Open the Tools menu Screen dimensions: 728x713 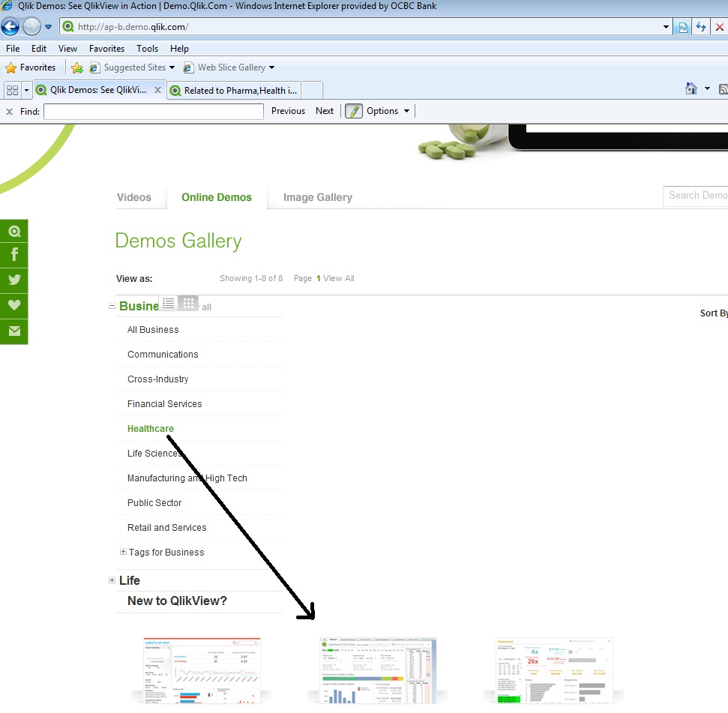pos(147,48)
